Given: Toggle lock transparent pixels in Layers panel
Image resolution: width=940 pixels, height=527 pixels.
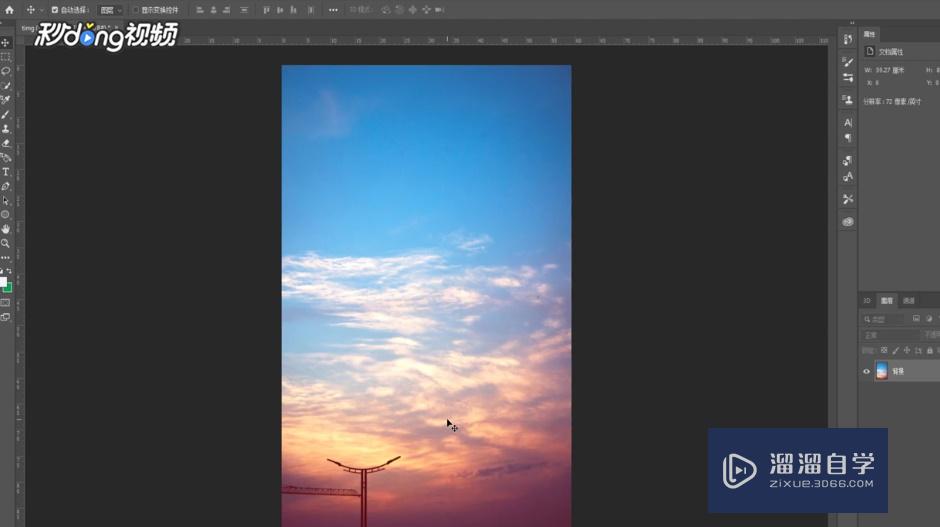Looking at the screenshot, I should coord(884,350).
